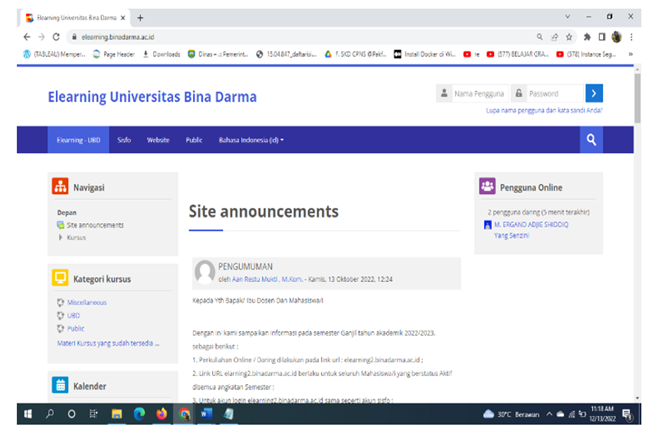The height and width of the screenshot is (431, 649).
Task: Open the Website menu item
Action: pyautogui.click(x=158, y=140)
